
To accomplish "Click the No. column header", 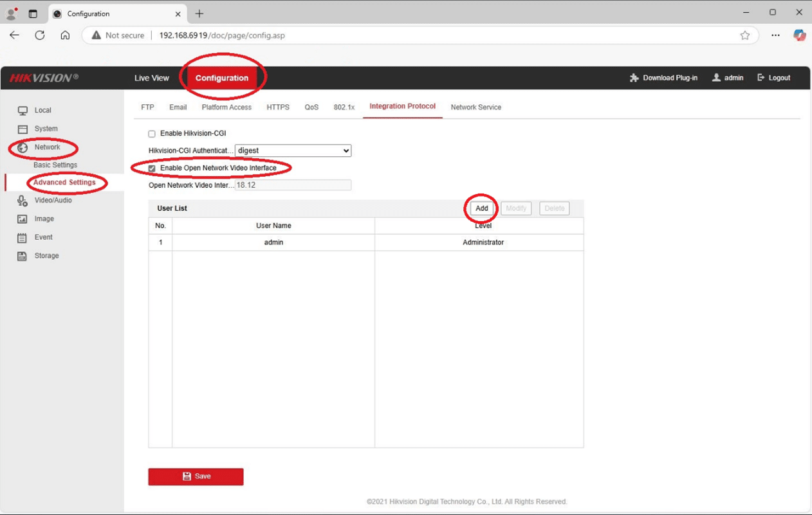I will [160, 226].
